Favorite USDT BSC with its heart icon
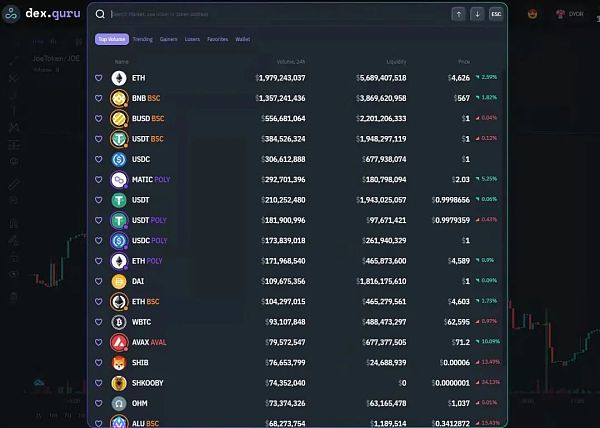The image size is (600, 428). (99, 139)
